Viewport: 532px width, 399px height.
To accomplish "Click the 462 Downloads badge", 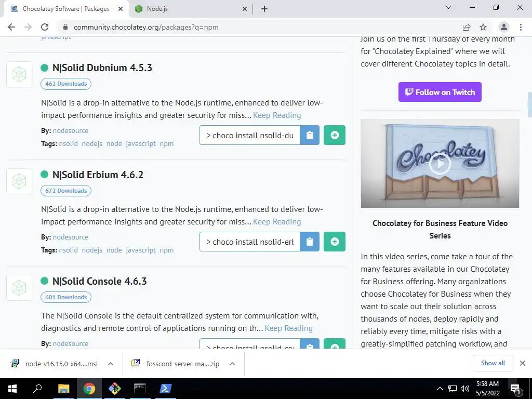I will point(66,84).
